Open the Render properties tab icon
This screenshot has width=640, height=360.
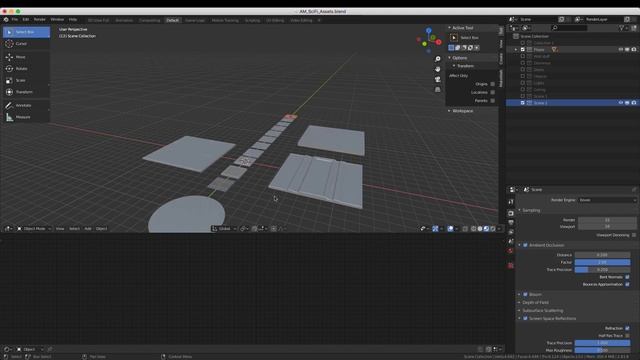click(511, 213)
